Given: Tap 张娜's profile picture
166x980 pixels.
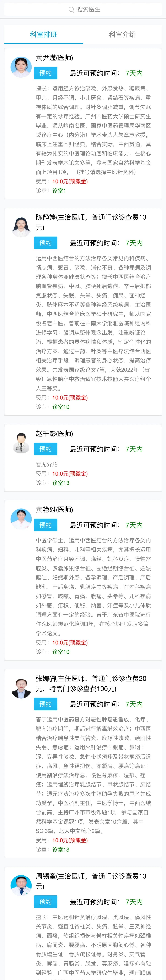Looking at the screenshot, I should [21, 688].
